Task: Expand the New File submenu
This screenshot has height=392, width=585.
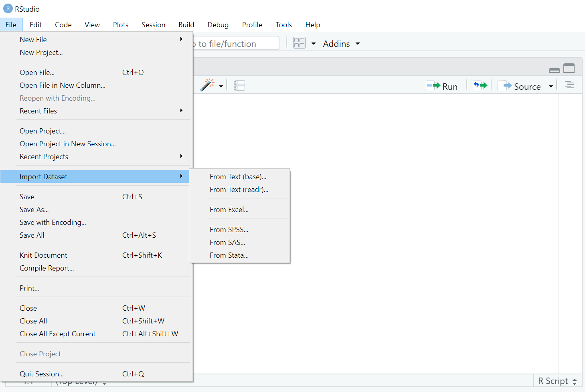Action: pos(96,39)
